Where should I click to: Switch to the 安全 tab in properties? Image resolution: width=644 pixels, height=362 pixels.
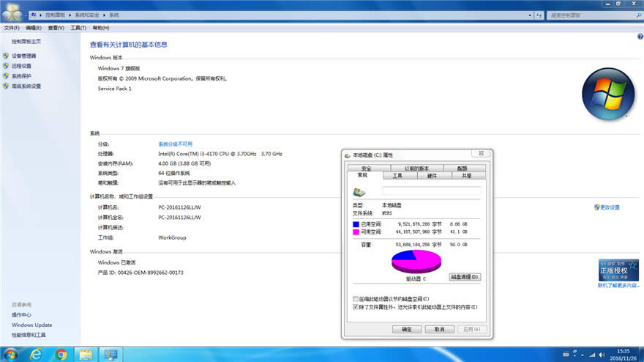click(366, 169)
